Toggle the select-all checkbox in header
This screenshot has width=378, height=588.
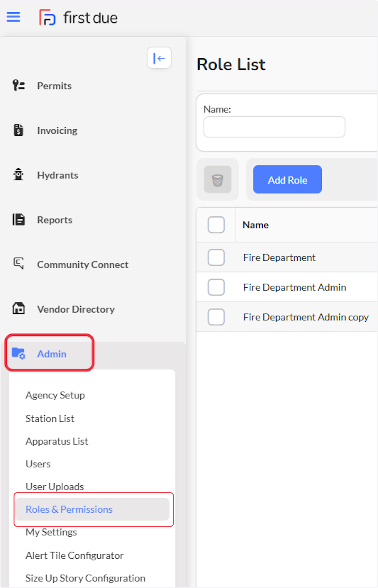(x=216, y=225)
